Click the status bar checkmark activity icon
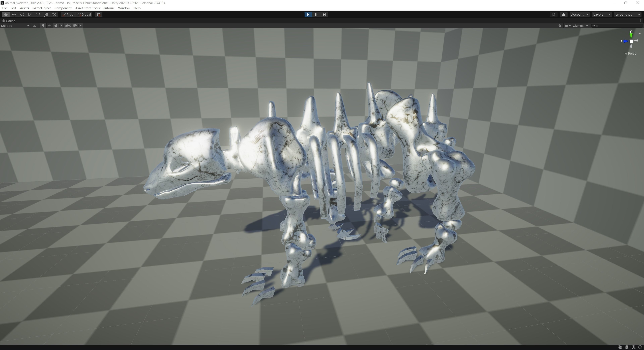The height and width of the screenshot is (350, 644). [640, 347]
